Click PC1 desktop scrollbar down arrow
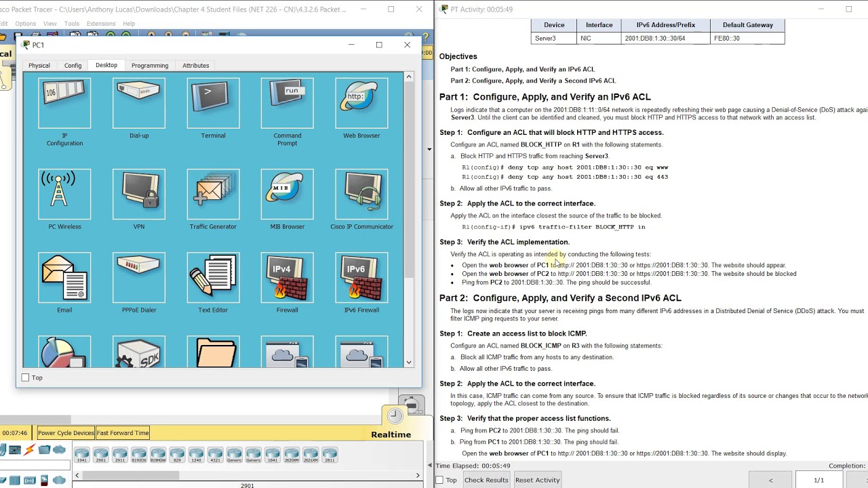 pyautogui.click(x=409, y=362)
